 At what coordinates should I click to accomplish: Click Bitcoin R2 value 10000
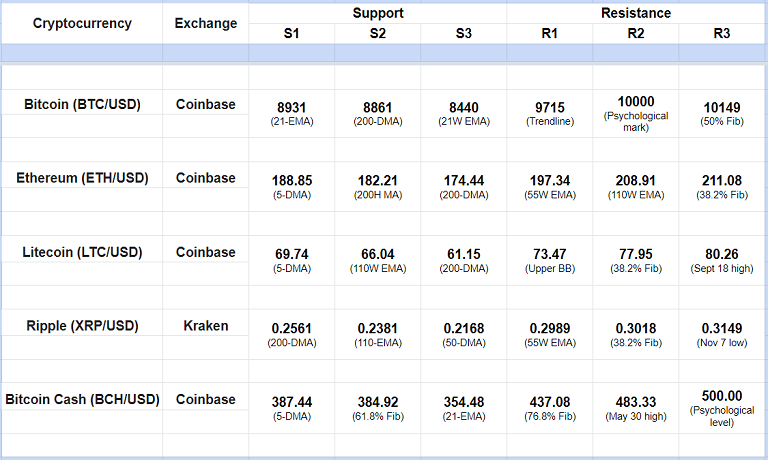(x=636, y=101)
